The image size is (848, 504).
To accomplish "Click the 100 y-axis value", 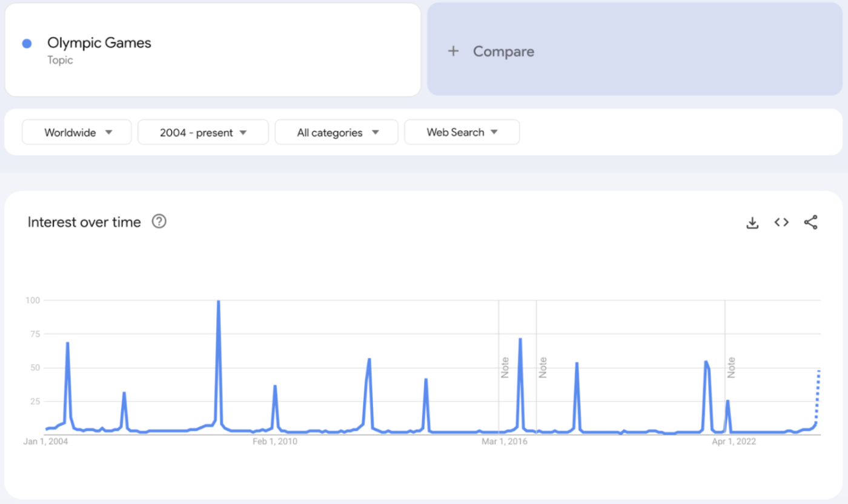I will tap(33, 300).
